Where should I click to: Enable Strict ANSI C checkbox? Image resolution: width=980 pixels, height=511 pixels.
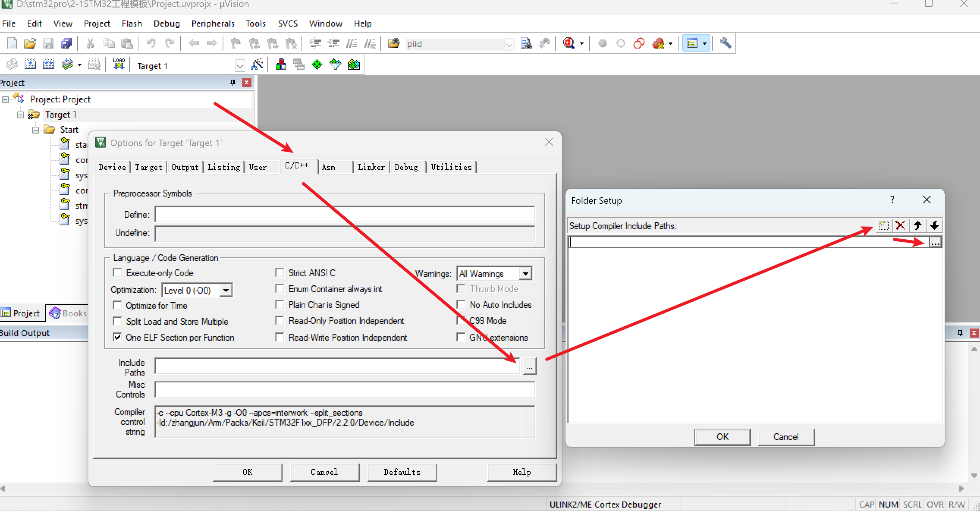pos(280,273)
